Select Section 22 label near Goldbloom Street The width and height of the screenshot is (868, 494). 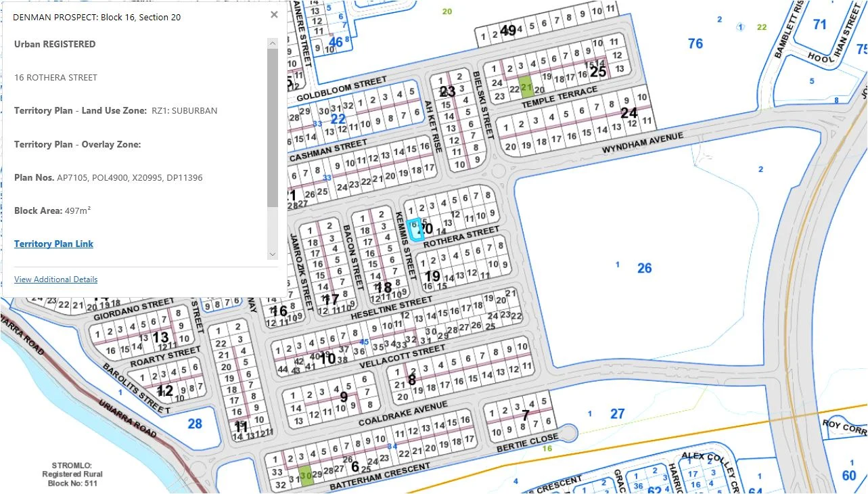(x=338, y=119)
